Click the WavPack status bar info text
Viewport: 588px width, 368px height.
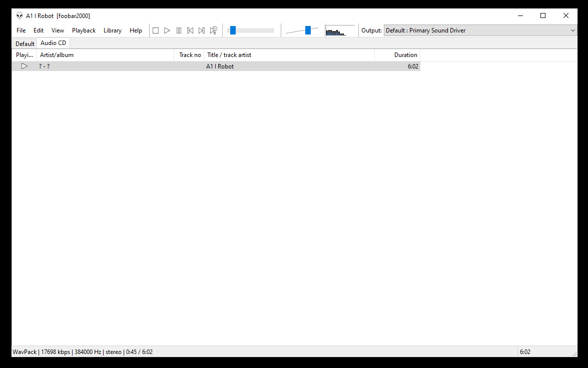(83, 352)
